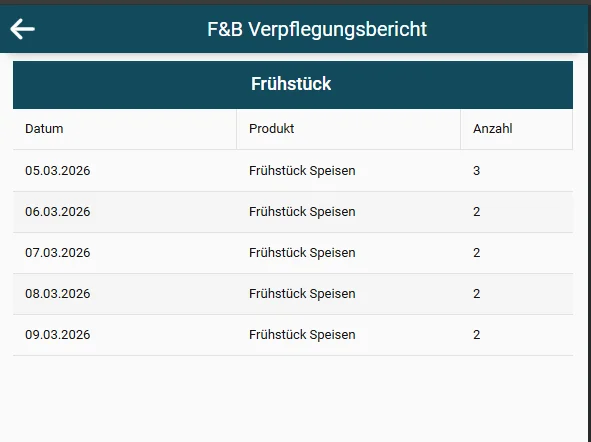591x442 pixels.
Task: Select the 08.03.2026 date cell
Action: 58,294
